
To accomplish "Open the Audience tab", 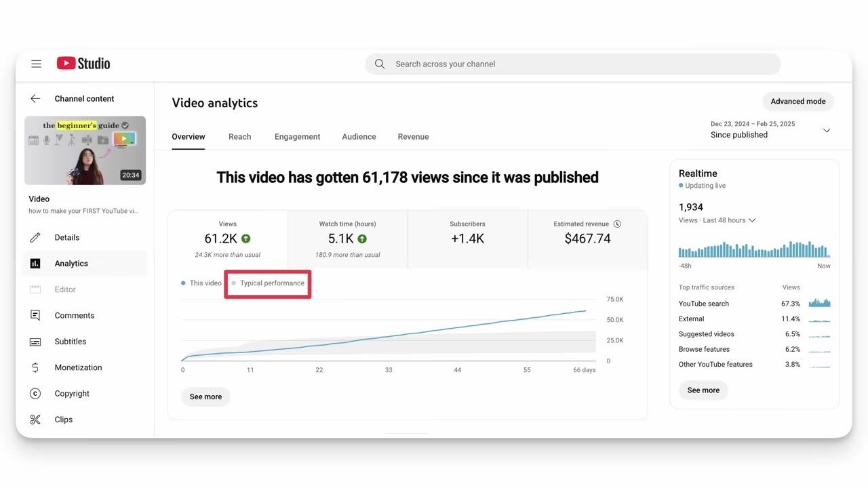I will 359,137.
